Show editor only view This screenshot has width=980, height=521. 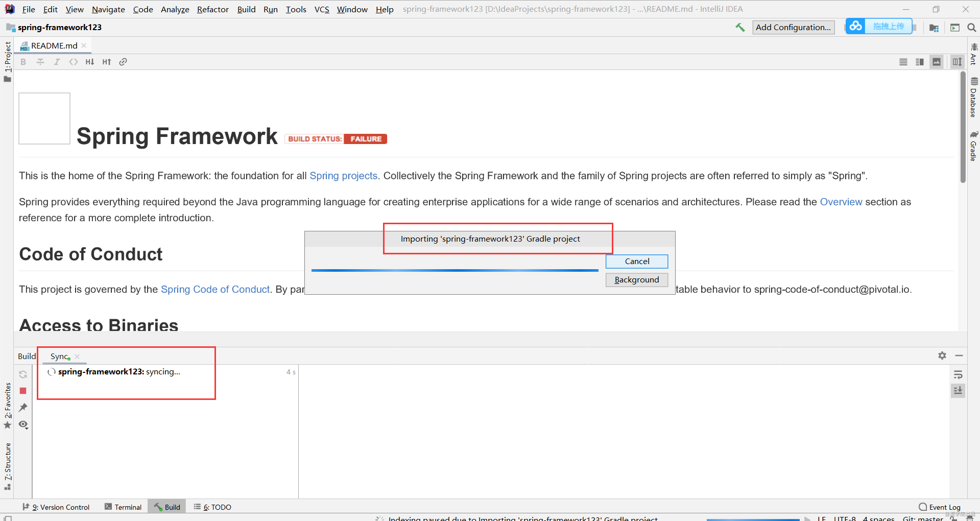[x=903, y=62]
